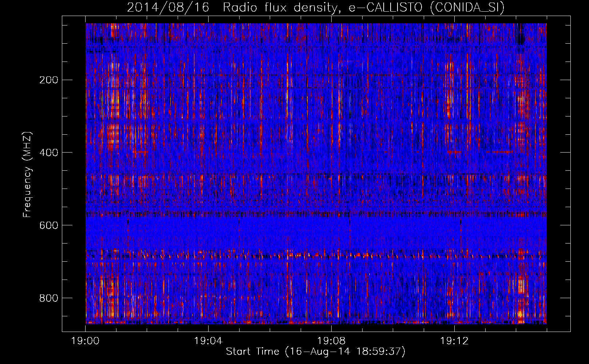Click the 19:08 time tick label
This screenshot has height=364, width=589.
(x=331, y=341)
